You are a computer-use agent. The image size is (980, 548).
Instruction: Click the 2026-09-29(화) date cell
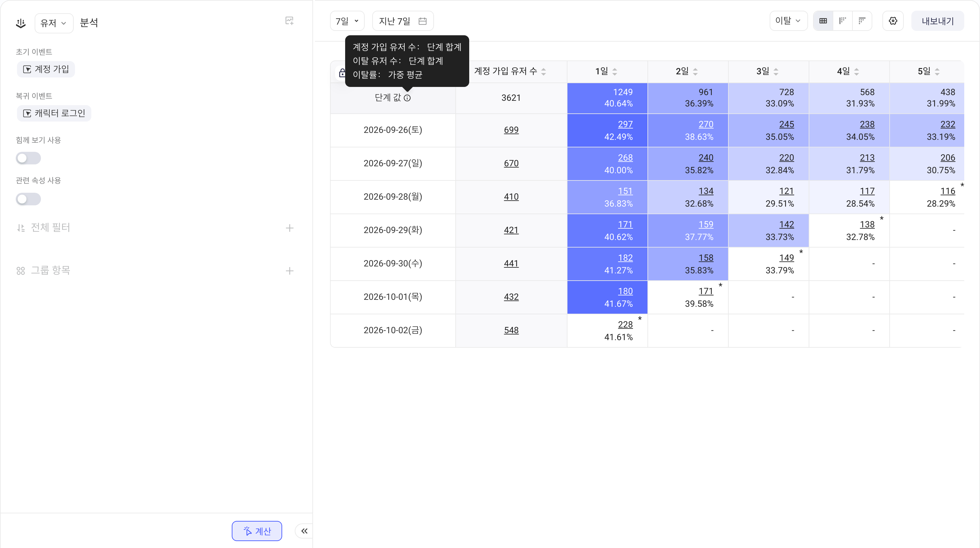pyautogui.click(x=393, y=230)
